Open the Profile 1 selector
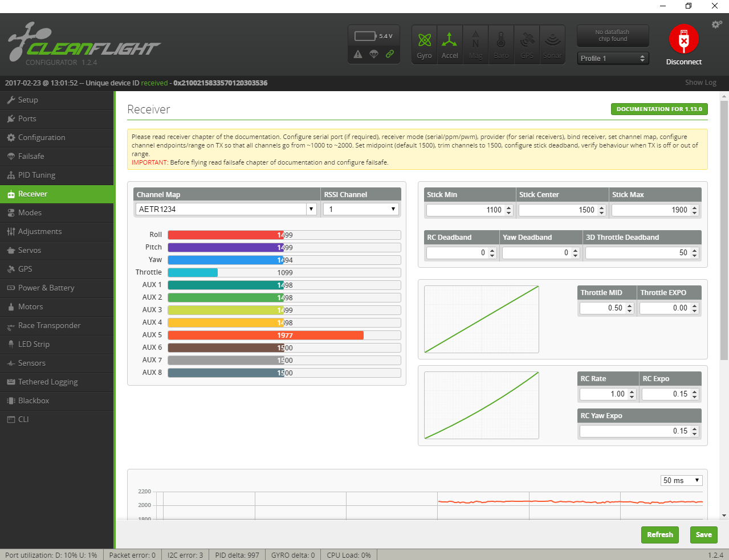The width and height of the screenshot is (729, 560). (613, 58)
